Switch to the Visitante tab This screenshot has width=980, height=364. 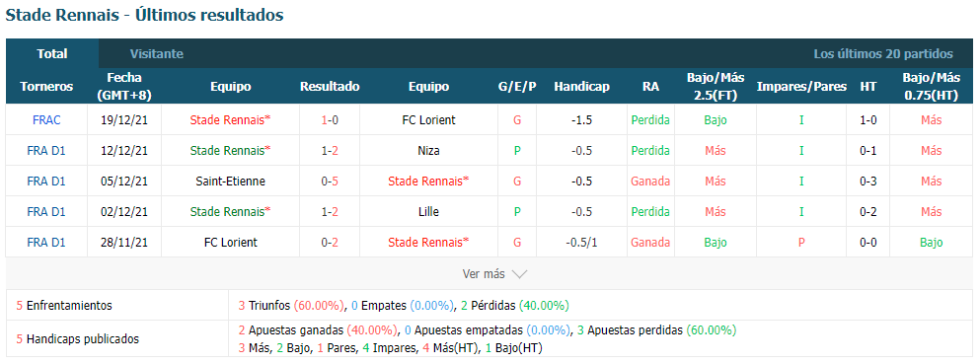pos(157,53)
